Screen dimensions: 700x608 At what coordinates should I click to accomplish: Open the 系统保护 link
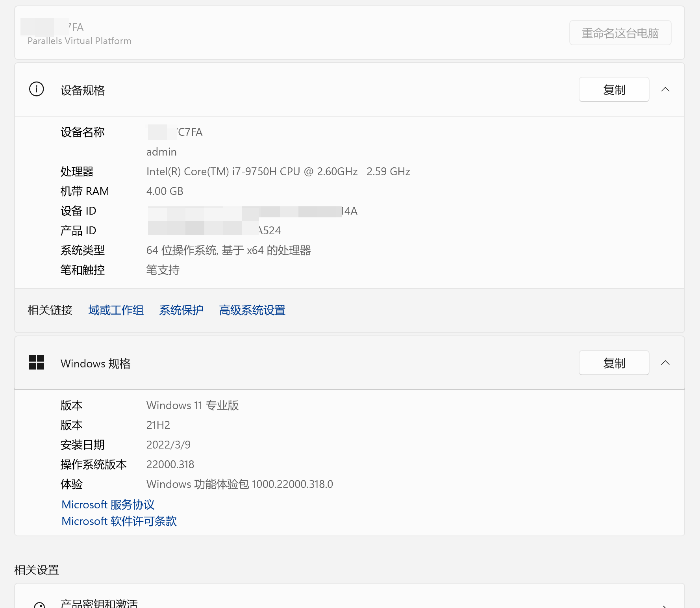tap(181, 310)
